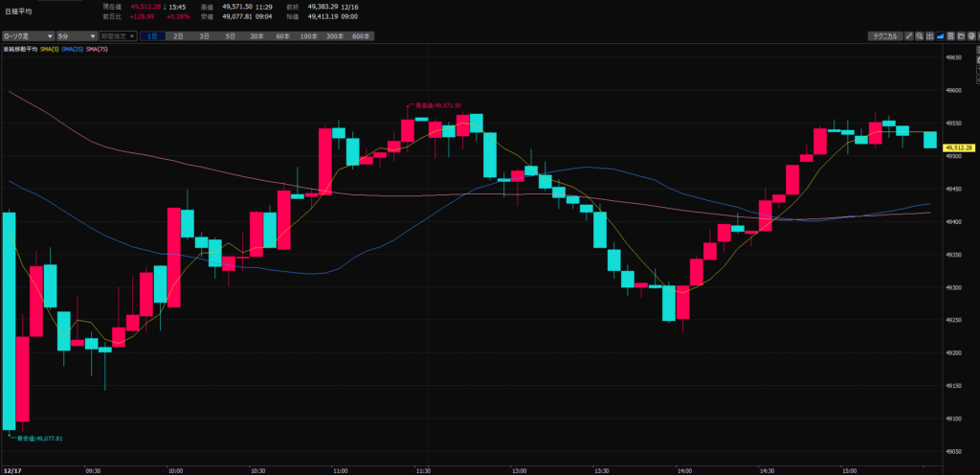Click the save chart document icon

tap(951, 35)
